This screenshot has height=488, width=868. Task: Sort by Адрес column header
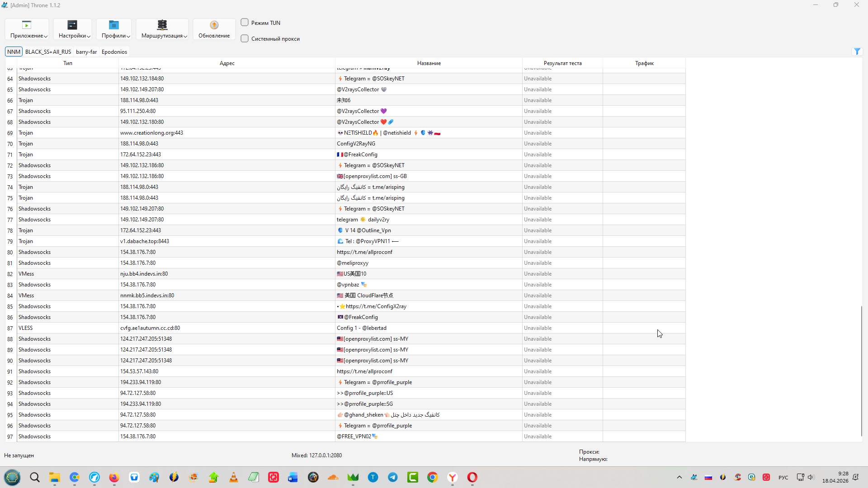click(x=227, y=63)
